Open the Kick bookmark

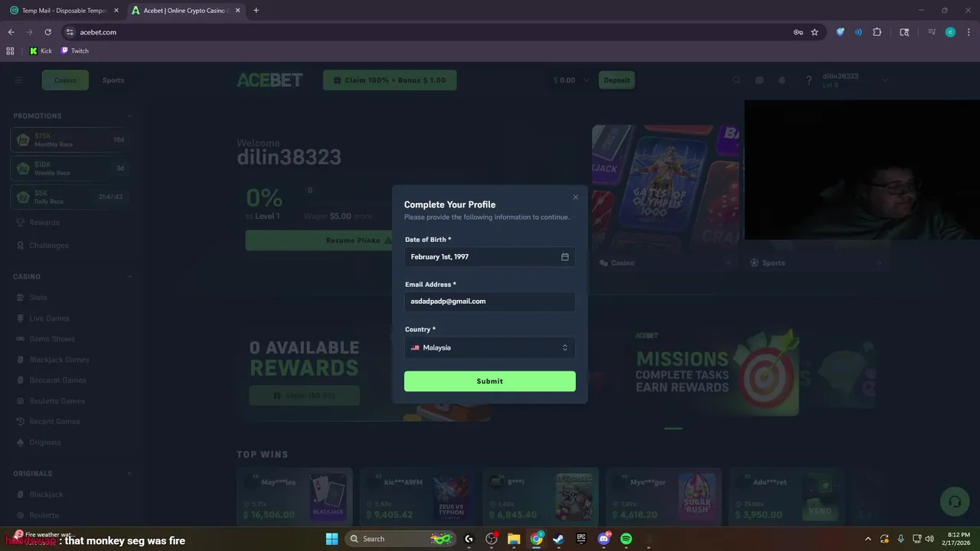pos(41,51)
